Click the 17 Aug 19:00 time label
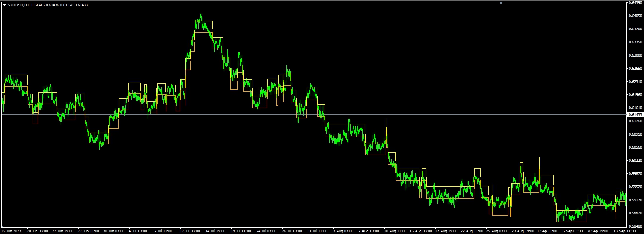The width and height of the screenshot is (644, 234). click(x=445, y=231)
